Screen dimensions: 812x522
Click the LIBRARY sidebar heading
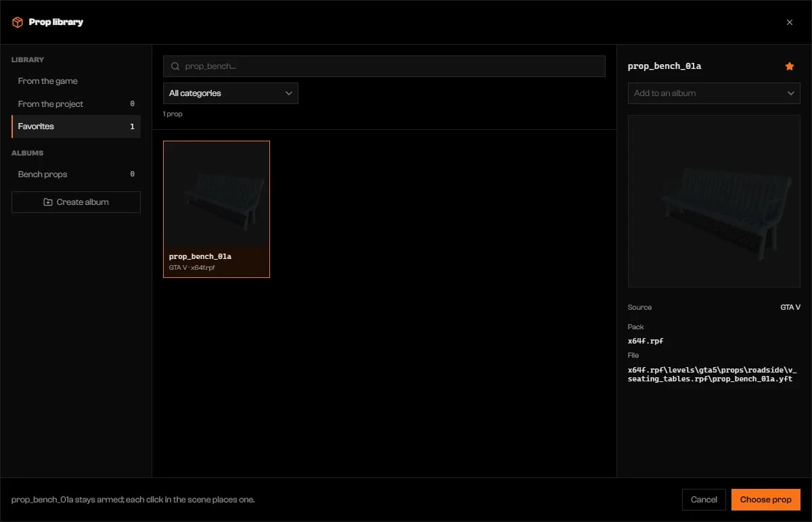pyautogui.click(x=28, y=60)
